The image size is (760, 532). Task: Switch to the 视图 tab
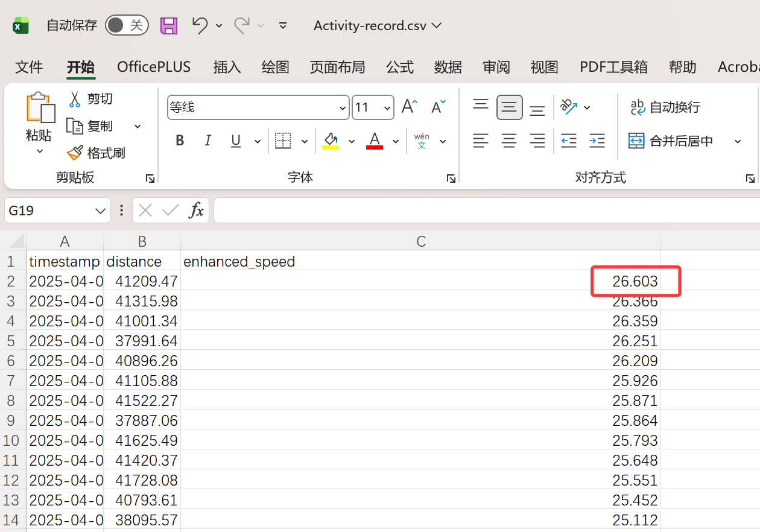click(545, 67)
